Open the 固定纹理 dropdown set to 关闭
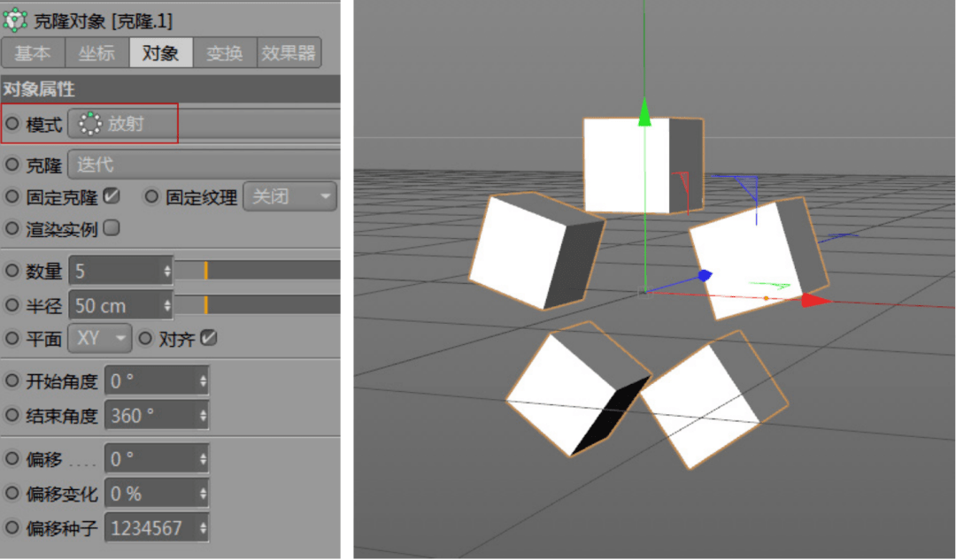The image size is (956, 560). point(289,196)
